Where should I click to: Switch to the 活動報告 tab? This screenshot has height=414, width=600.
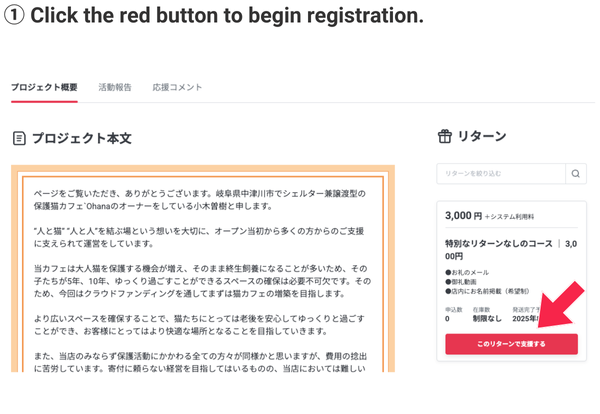tap(115, 87)
